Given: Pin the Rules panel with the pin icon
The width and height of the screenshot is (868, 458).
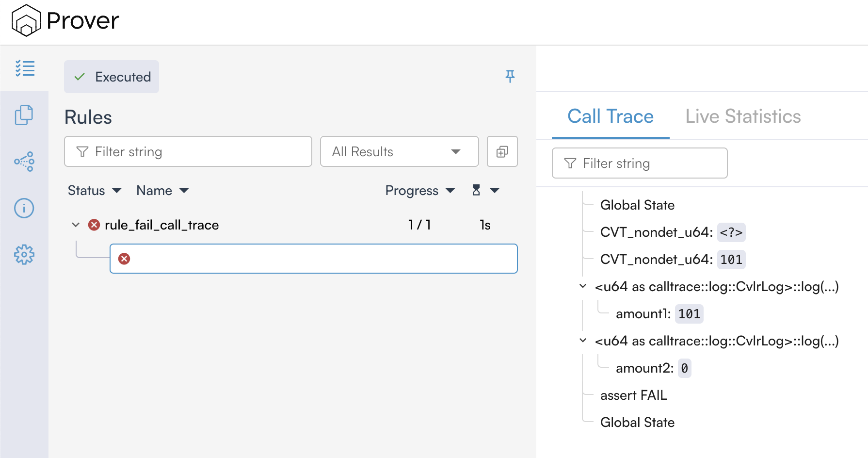Looking at the screenshot, I should coord(510,76).
